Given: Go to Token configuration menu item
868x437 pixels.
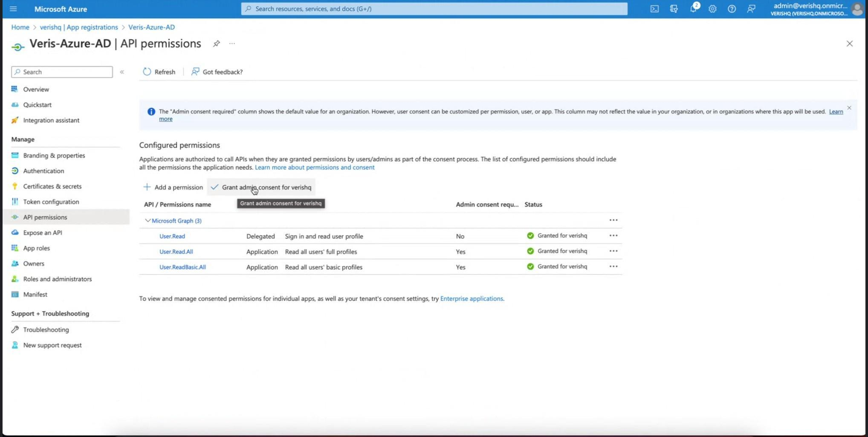Looking at the screenshot, I should (51, 201).
